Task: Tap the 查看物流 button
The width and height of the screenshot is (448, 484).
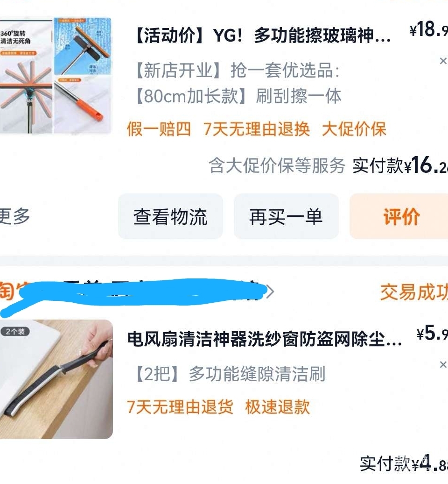Action: click(170, 216)
